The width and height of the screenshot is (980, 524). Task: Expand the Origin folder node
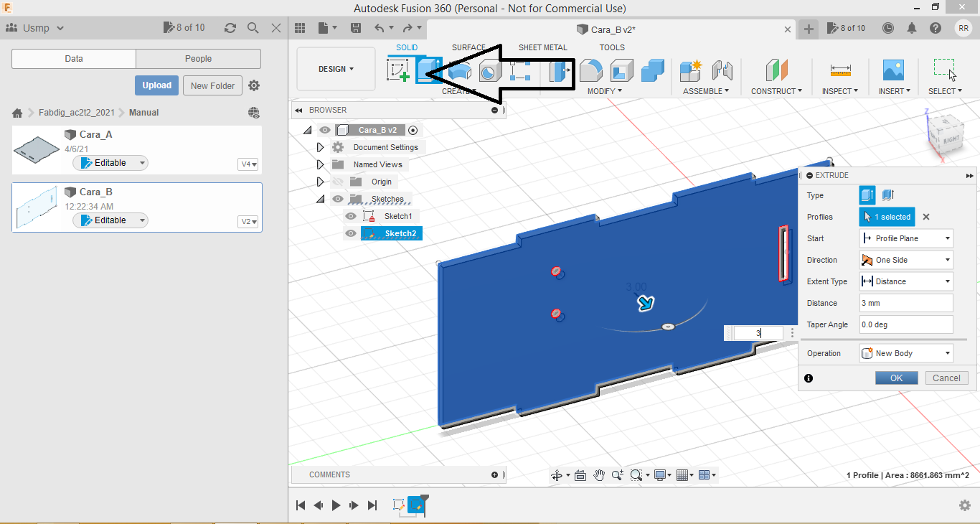pos(321,182)
